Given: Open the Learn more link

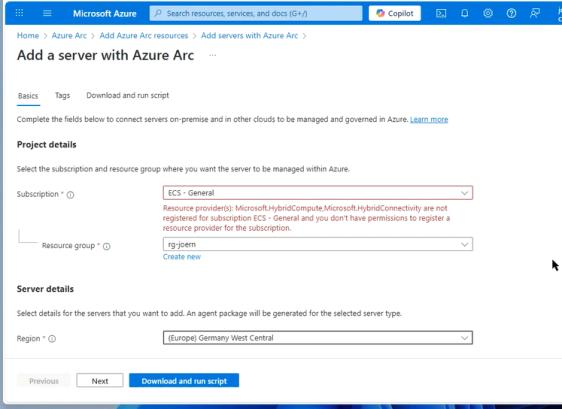Looking at the screenshot, I should (x=429, y=119).
